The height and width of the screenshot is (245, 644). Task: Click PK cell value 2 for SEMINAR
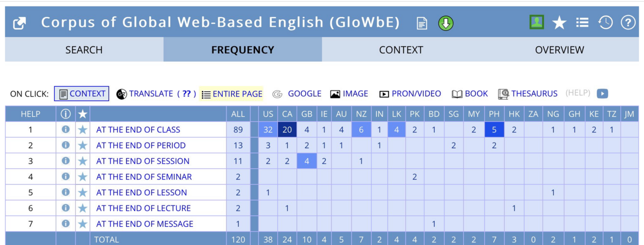tap(414, 177)
